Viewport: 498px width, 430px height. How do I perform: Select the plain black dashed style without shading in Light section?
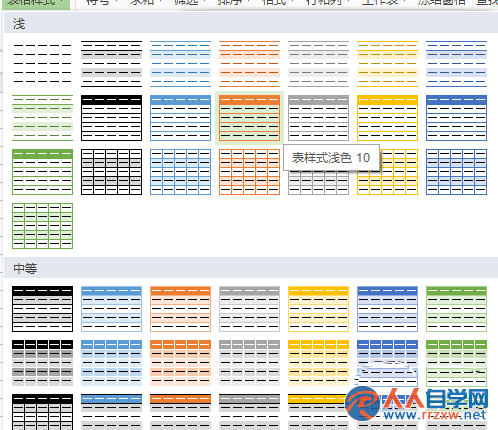coord(42,64)
